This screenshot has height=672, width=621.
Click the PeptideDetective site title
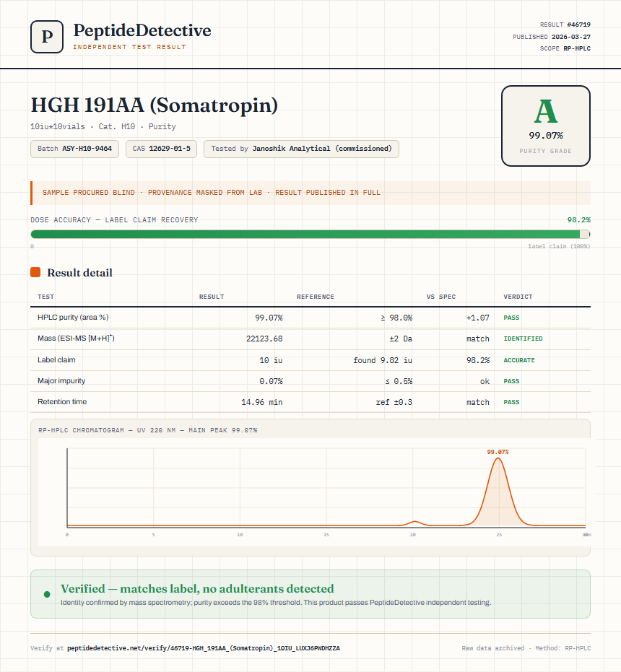click(x=142, y=30)
